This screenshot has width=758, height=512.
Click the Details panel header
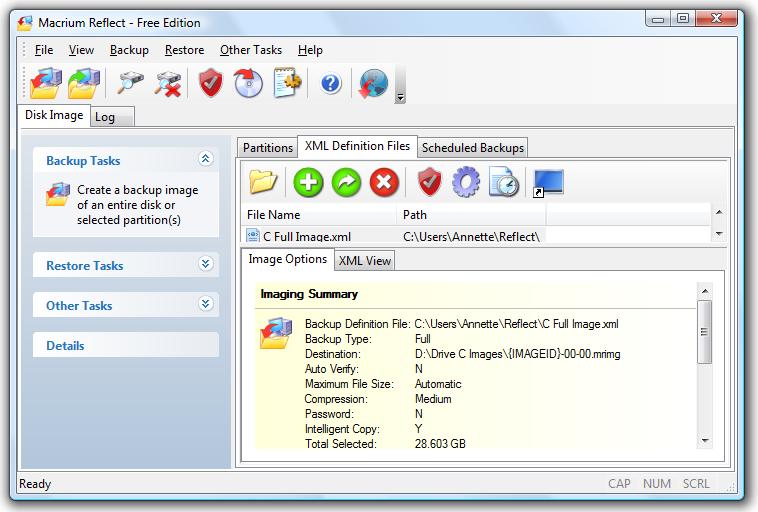[x=126, y=345]
